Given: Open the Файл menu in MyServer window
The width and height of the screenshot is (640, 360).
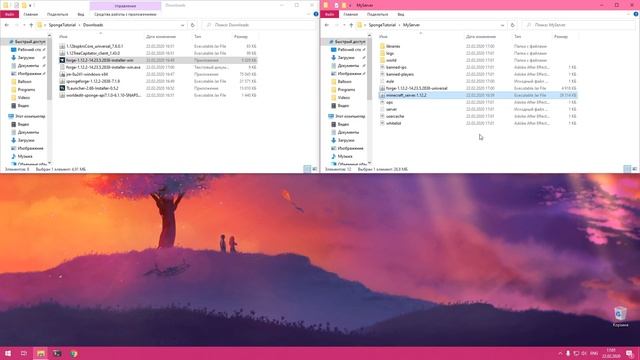Looking at the screenshot, I should [329, 14].
